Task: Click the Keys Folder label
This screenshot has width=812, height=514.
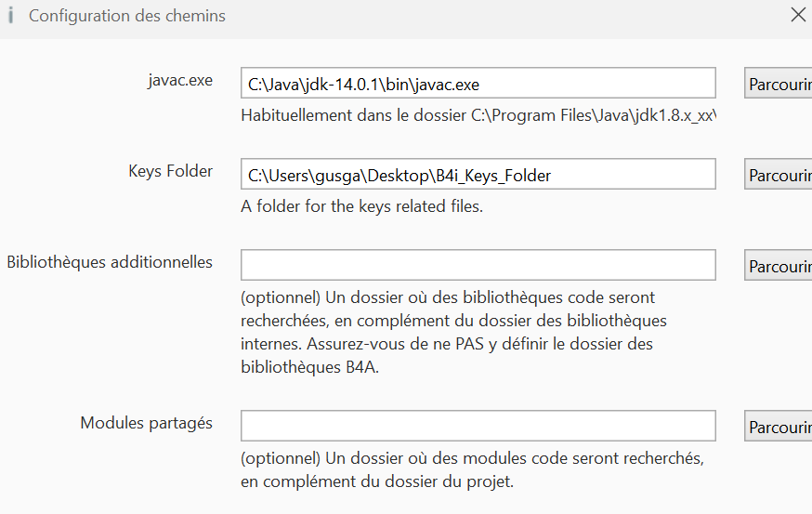Action: click(170, 171)
